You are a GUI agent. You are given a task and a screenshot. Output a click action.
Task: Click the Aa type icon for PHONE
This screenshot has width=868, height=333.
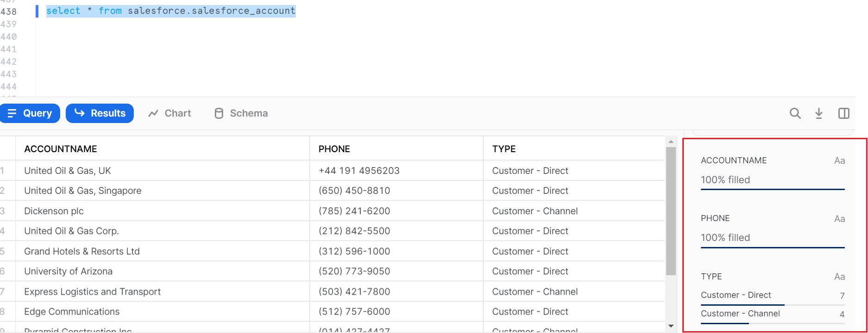coord(839,219)
